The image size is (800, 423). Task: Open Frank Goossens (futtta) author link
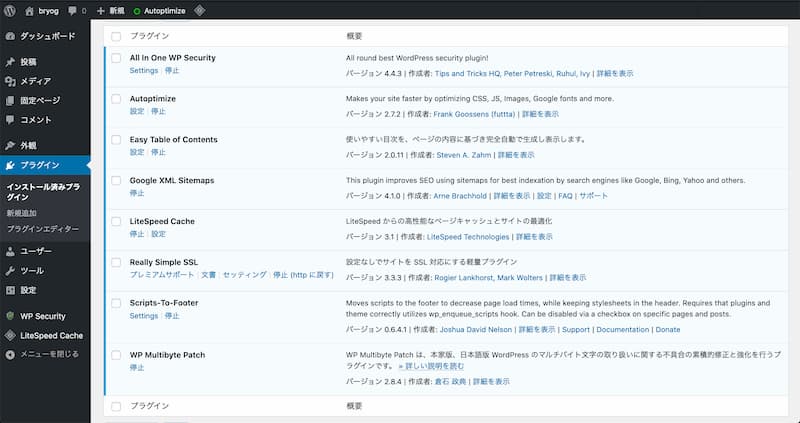(474, 114)
